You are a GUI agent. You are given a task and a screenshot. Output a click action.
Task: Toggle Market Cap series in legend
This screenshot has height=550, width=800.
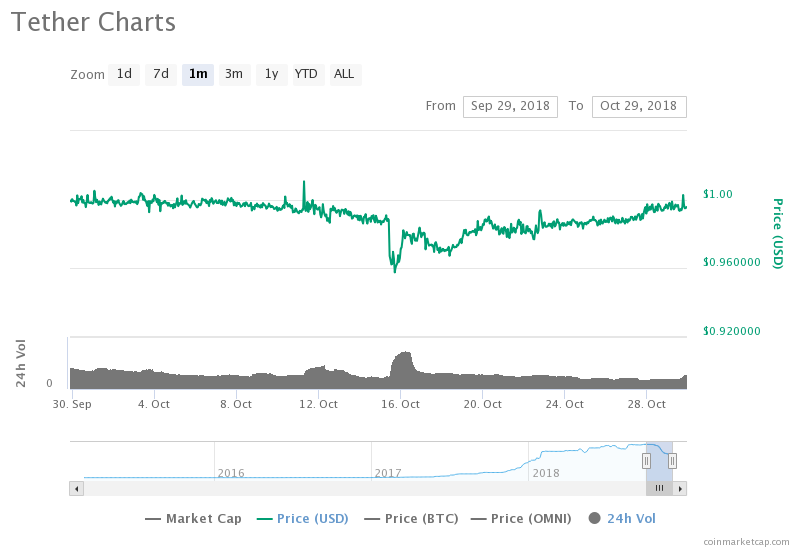(193, 519)
